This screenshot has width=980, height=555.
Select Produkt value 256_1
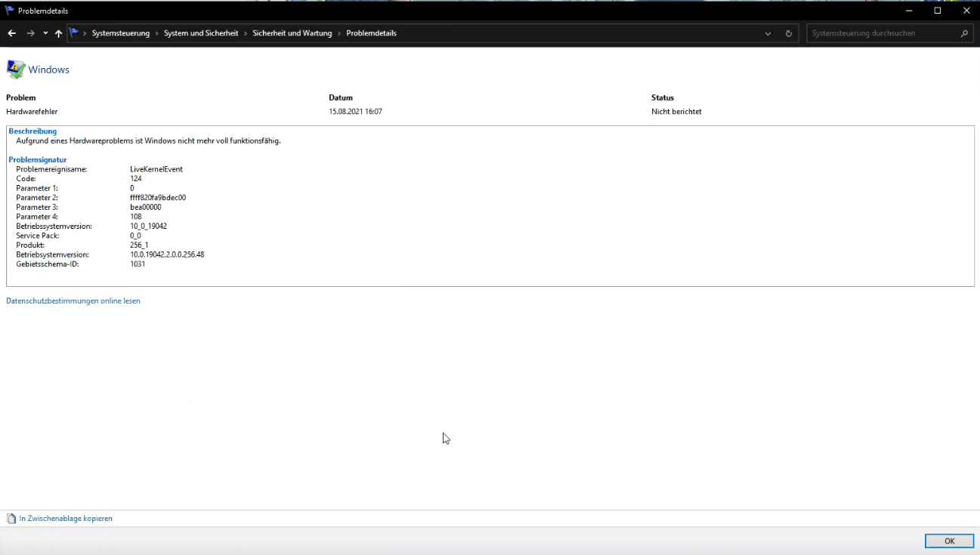(139, 245)
